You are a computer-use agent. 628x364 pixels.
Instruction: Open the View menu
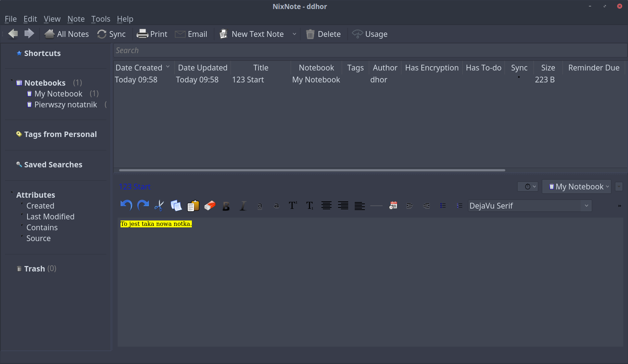[x=52, y=19]
